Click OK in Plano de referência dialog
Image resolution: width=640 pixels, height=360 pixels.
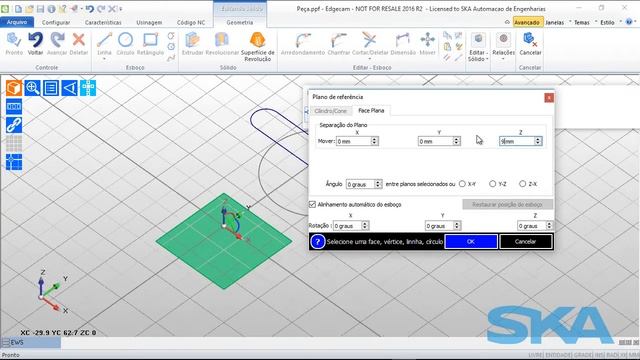(471, 242)
